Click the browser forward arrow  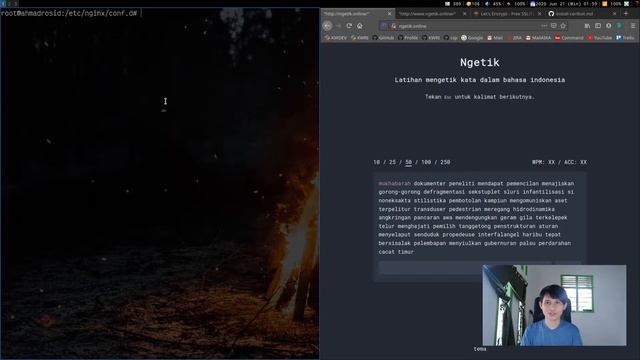pyautogui.click(x=338, y=26)
